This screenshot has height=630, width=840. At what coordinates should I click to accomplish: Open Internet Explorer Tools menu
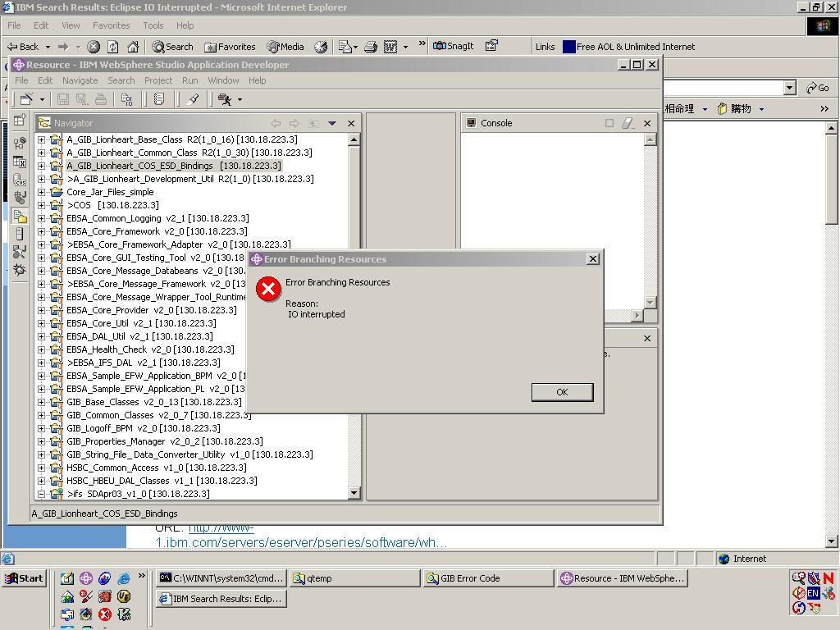tap(153, 25)
